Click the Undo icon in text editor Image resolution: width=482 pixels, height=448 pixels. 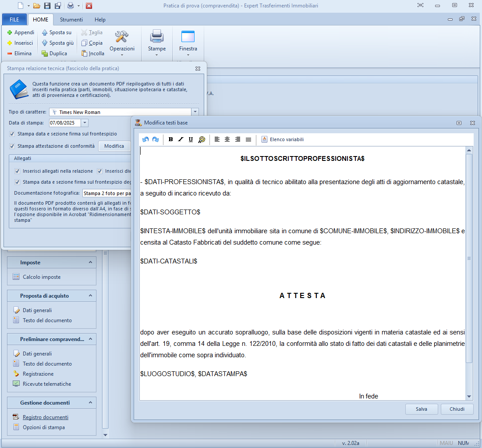(145, 139)
